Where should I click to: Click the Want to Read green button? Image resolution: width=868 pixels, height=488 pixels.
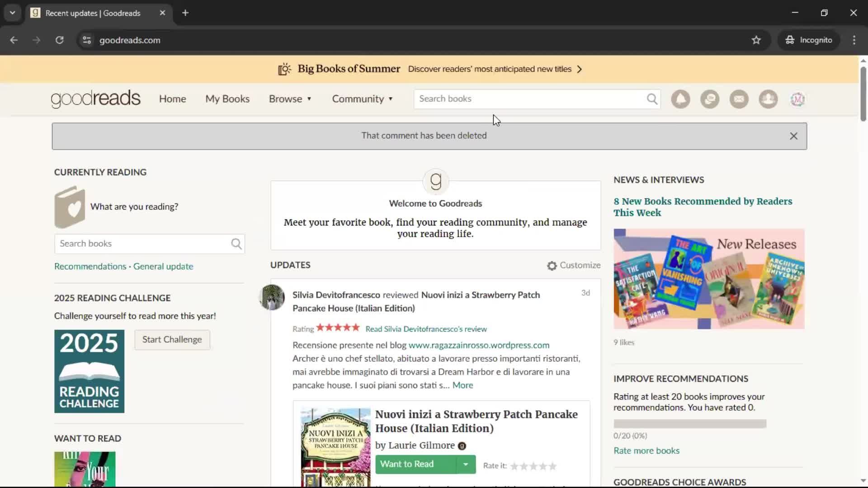(415, 465)
